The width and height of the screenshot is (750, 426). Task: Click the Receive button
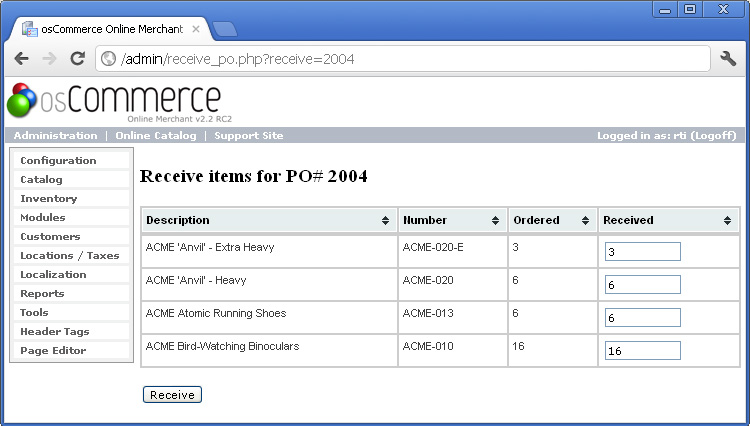click(x=172, y=395)
